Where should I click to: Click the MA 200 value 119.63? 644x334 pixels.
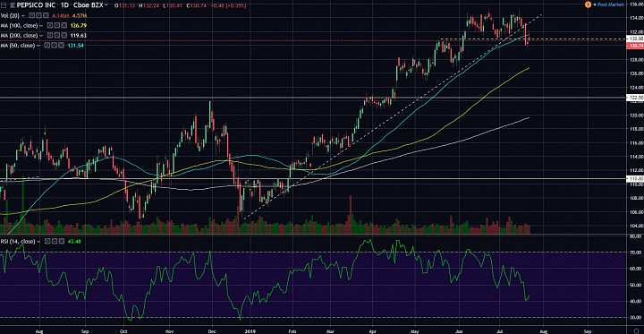(79, 36)
